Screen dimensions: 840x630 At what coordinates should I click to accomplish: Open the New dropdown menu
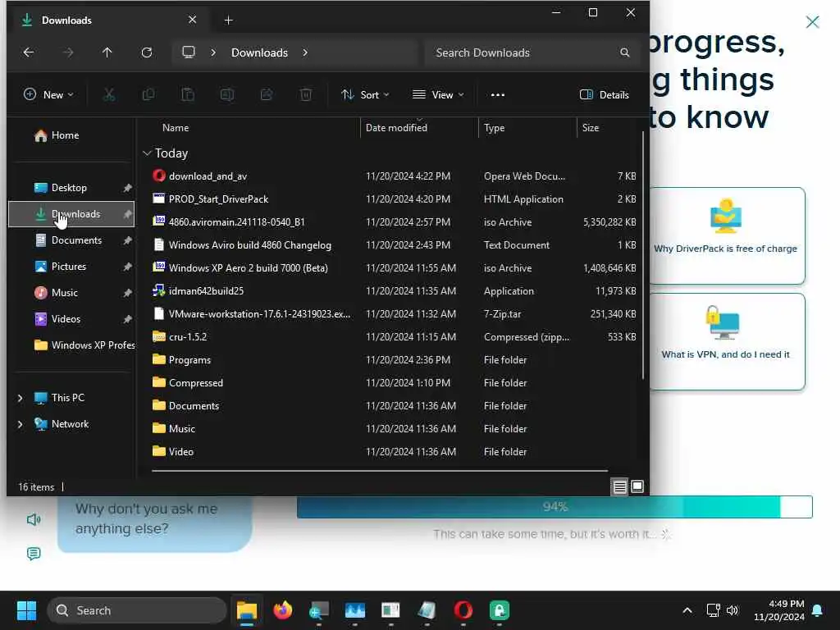48,95
